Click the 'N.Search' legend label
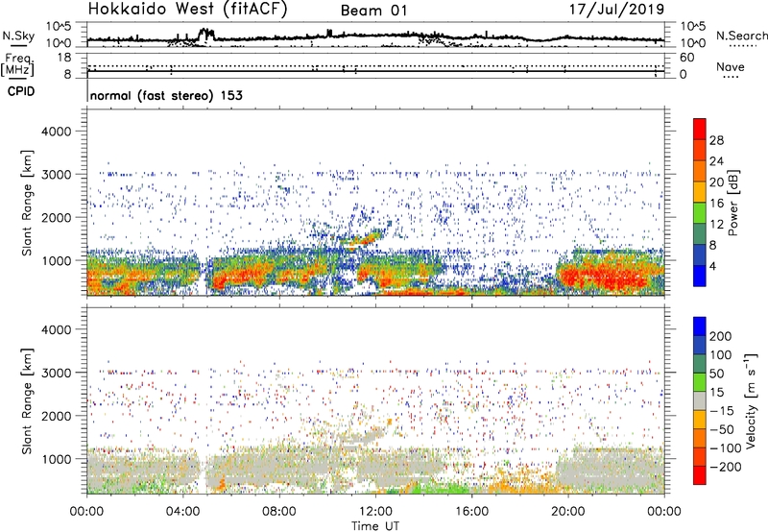 pos(741,36)
